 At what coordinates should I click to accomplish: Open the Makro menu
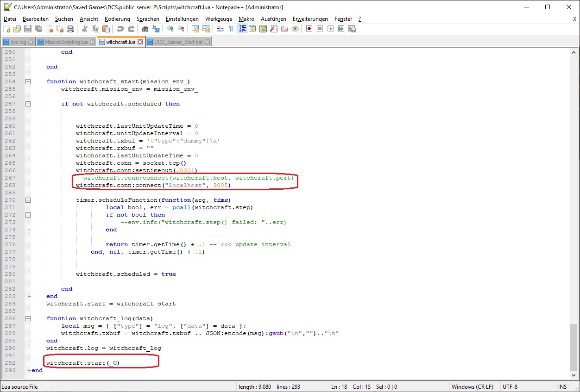[246, 19]
